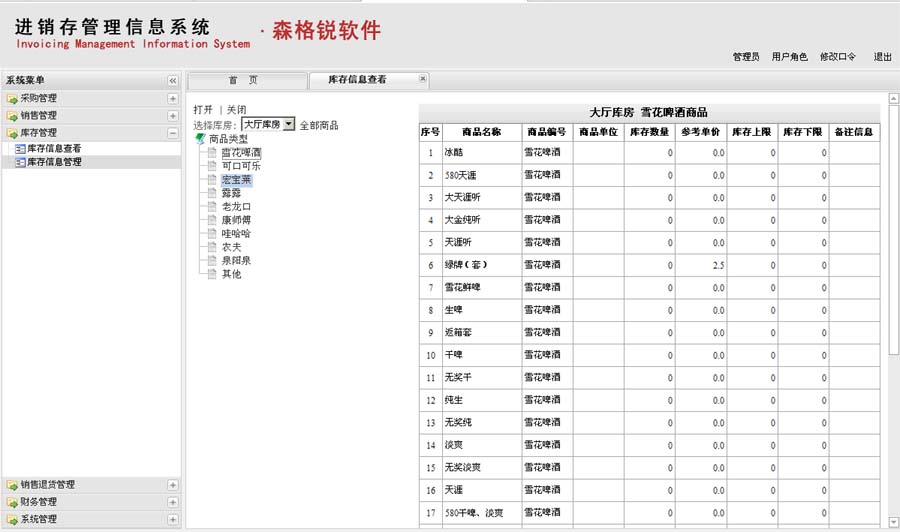This screenshot has width=900, height=532.
Task: Click the 财务管理 folder icon
Action: click(12, 502)
